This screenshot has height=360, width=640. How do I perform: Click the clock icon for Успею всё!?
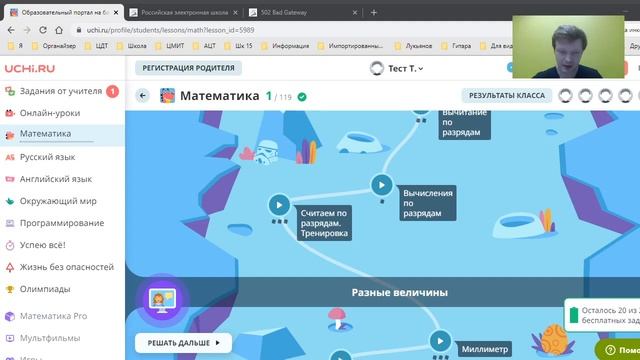coord(10,245)
